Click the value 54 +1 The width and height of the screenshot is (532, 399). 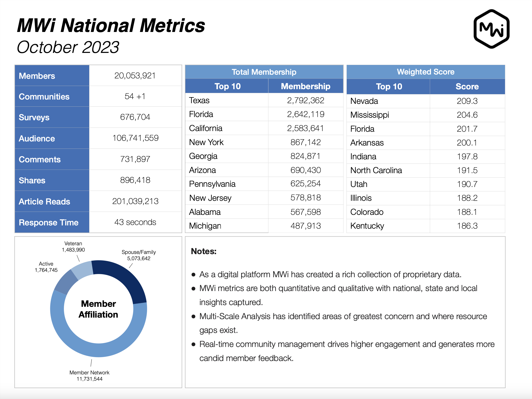coord(135,96)
